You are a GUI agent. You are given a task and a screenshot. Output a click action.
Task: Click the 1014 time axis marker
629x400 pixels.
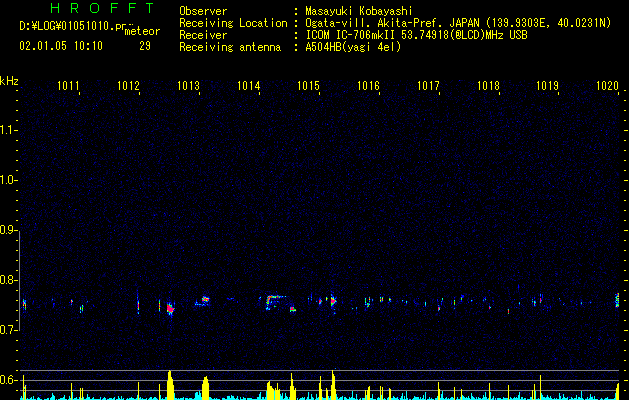248,86
